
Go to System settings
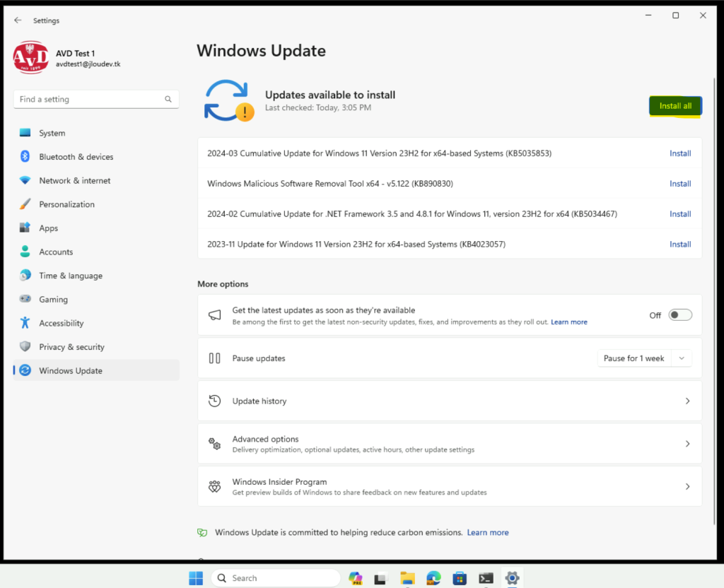tap(96, 133)
